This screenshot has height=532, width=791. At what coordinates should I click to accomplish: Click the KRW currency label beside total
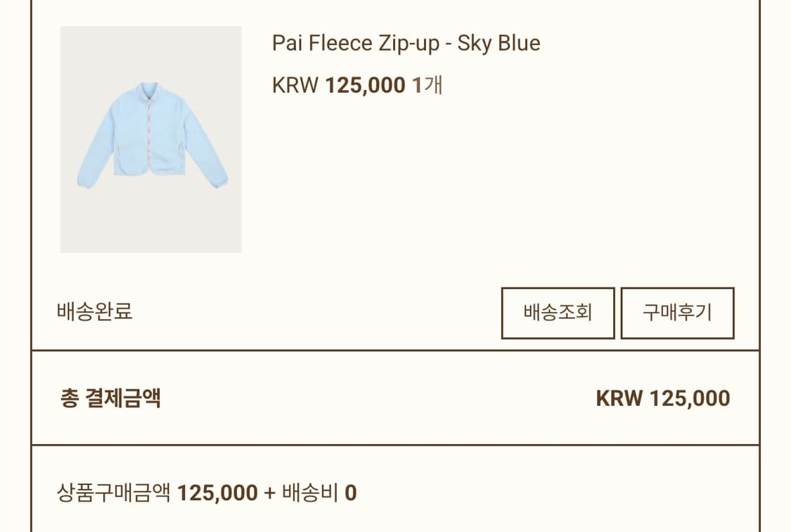[x=617, y=398]
